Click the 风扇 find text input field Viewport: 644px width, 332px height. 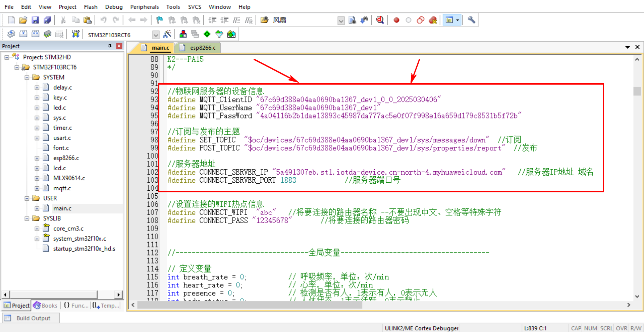pos(304,20)
